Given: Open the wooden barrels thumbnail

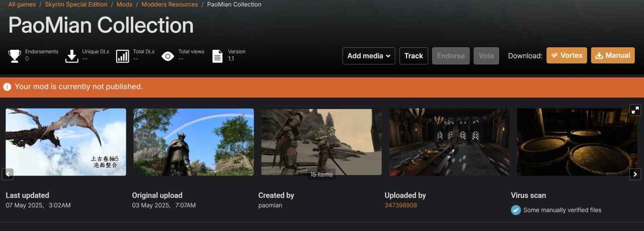Looking at the screenshot, I should (577, 142).
